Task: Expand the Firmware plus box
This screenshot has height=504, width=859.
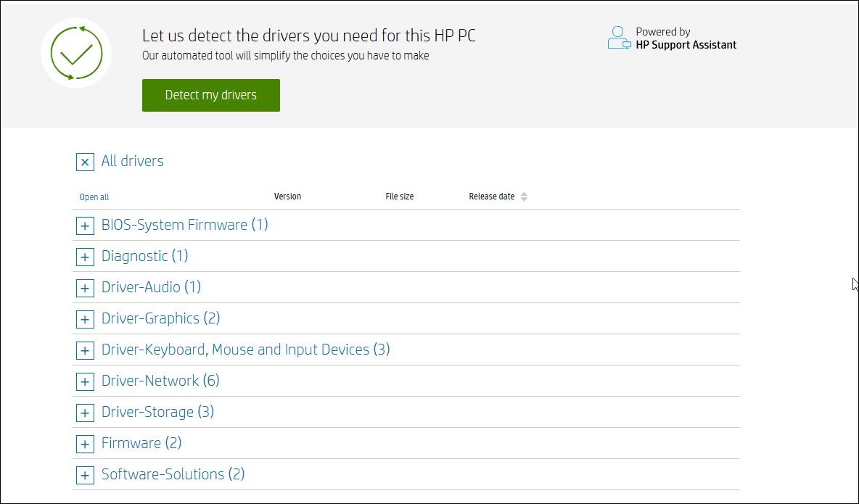Action: pyautogui.click(x=85, y=445)
